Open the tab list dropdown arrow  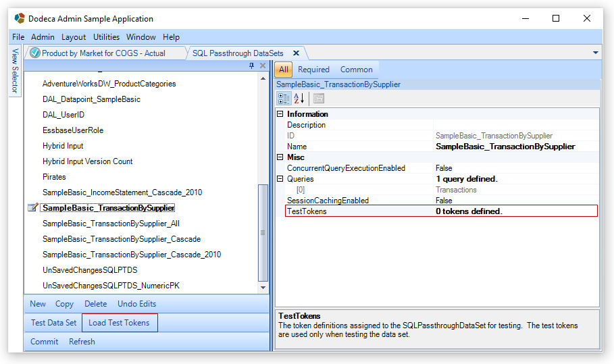click(x=595, y=53)
